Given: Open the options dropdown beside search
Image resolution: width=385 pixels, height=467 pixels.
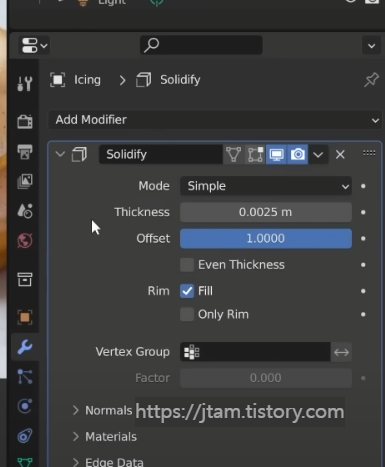Looking at the screenshot, I should pyautogui.click(x=371, y=45).
